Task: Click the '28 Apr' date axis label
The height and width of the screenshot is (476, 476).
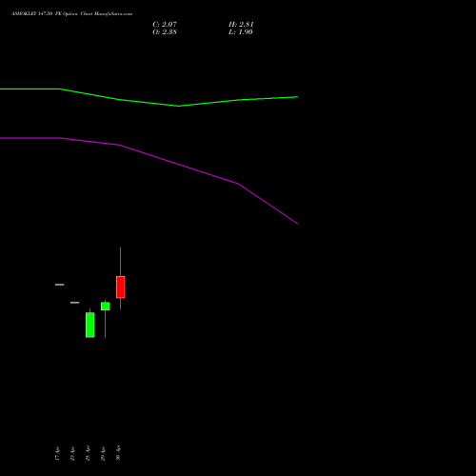Action: click(88, 453)
